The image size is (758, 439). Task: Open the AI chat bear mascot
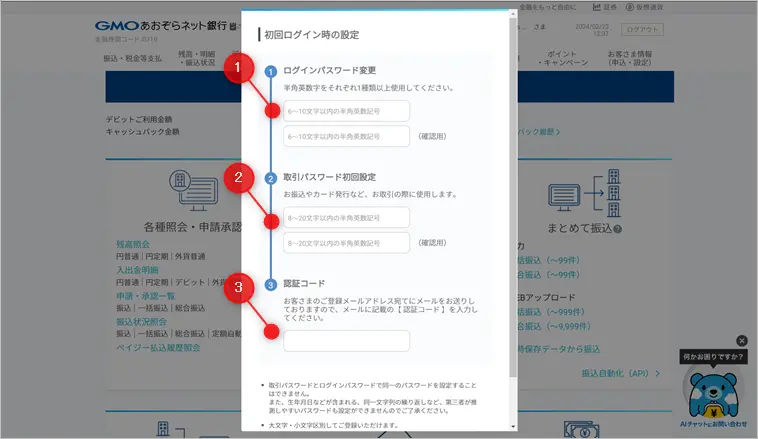pyautogui.click(x=713, y=391)
